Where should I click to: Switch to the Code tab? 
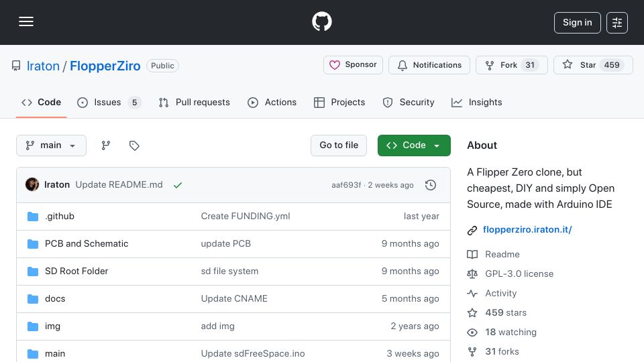41,102
